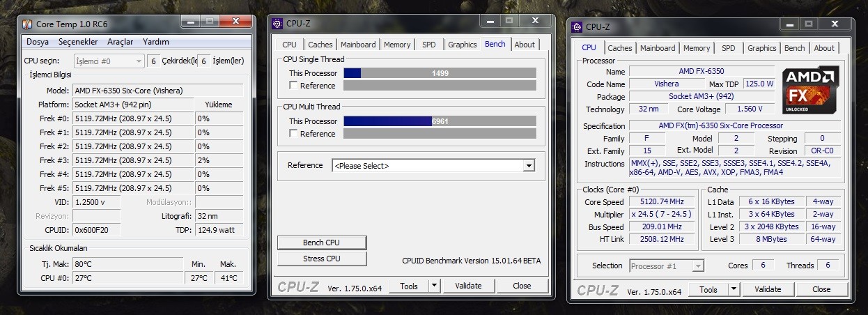Click Tools button in Bench window

[x=409, y=286]
